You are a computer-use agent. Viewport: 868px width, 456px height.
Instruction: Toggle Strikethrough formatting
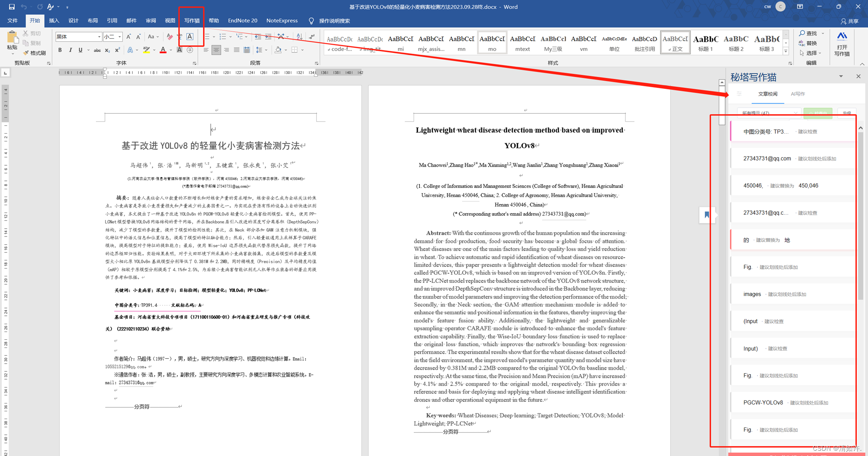tap(97, 50)
